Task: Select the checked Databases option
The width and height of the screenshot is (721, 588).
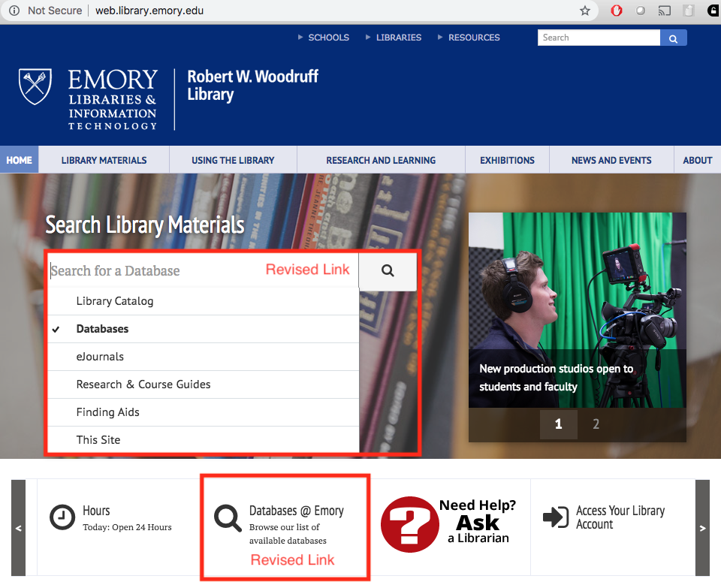Action: [204, 329]
